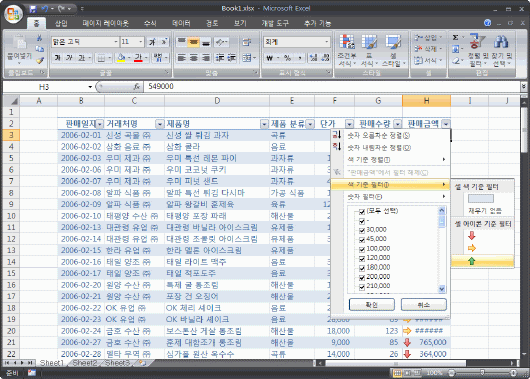Uncheck the 120,000 checkbox
The height and width of the screenshot is (379, 530).
tap(362, 259)
